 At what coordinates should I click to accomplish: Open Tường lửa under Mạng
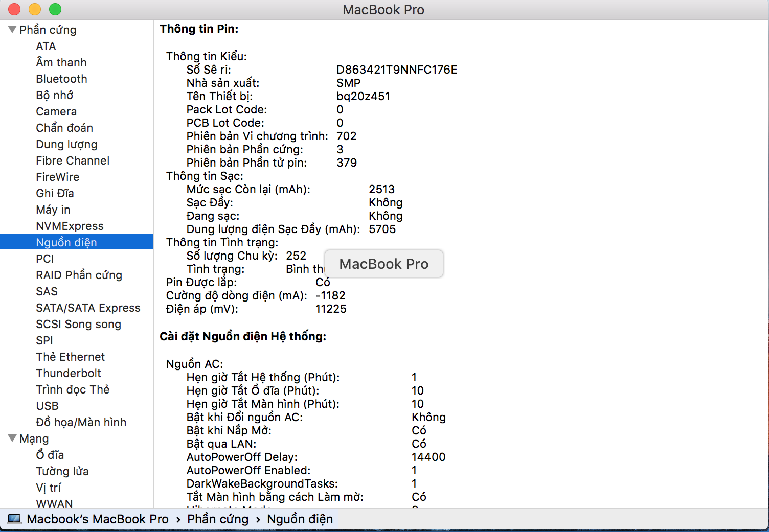(62, 471)
